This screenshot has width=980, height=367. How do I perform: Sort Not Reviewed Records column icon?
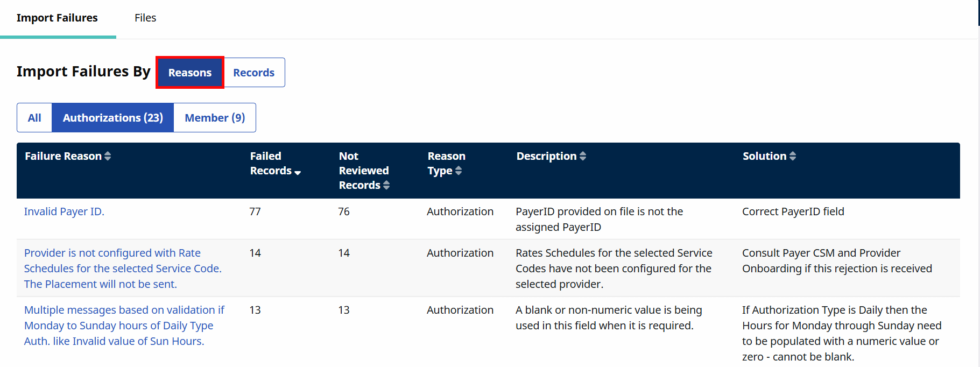click(x=386, y=185)
